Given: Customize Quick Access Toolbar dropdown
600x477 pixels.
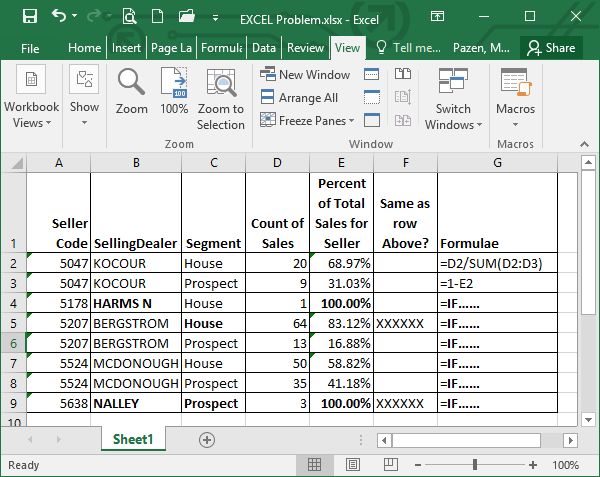Looking at the screenshot, I should [x=215, y=18].
